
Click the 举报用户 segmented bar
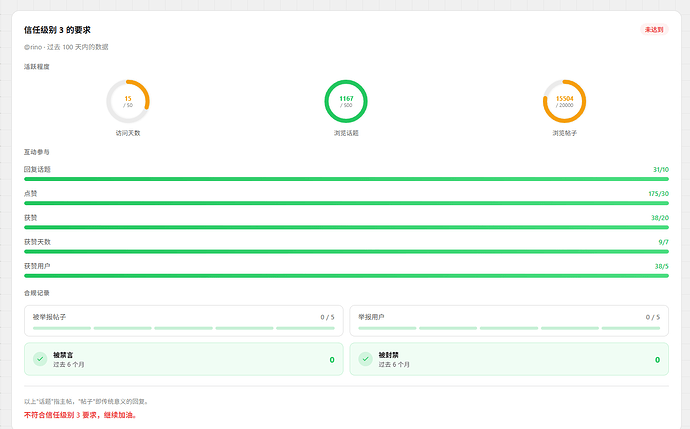pos(509,328)
